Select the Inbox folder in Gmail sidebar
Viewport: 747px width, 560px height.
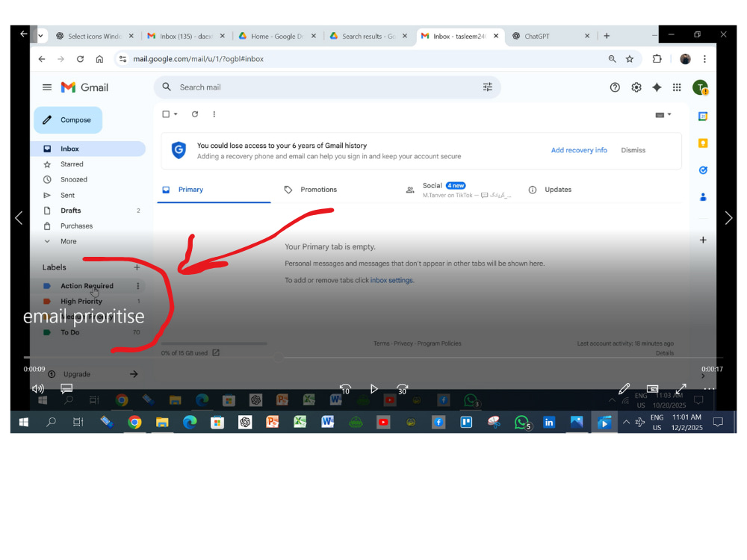click(87, 149)
